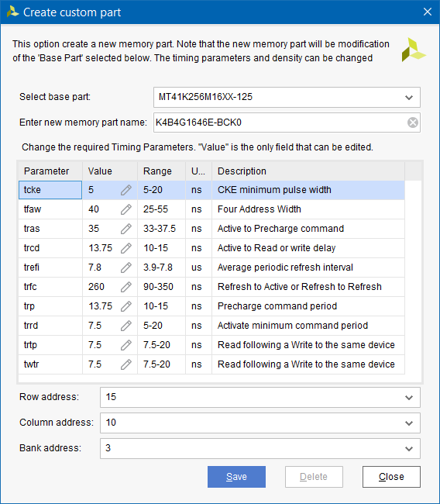
Task: Click the pencil edit icon for tfaw
Action: (x=126, y=209)
